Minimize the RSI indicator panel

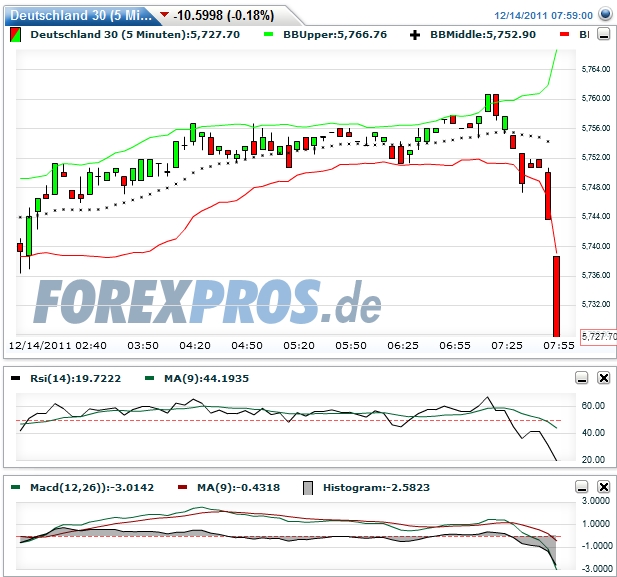[x=582, y=378]
